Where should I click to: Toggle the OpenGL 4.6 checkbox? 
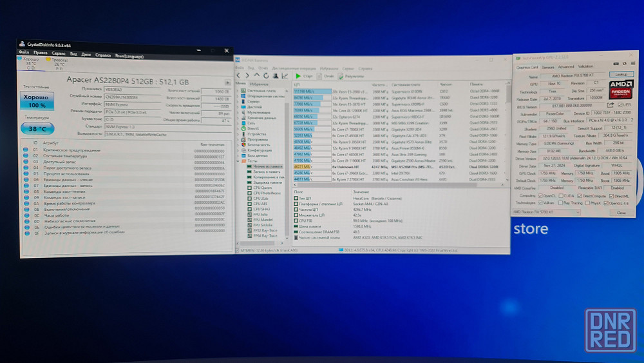click(605, 203)
